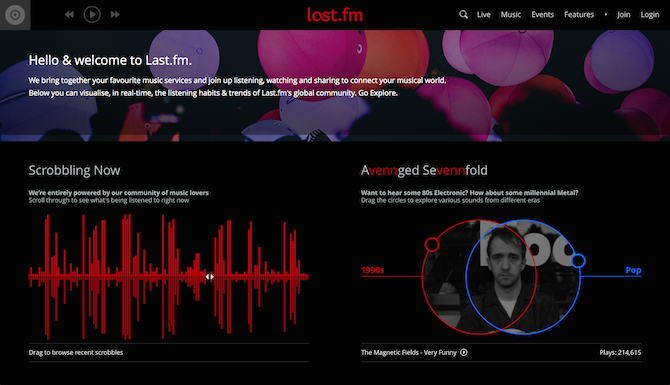
Task: Skip to the next track
Action: pos(115,15)
